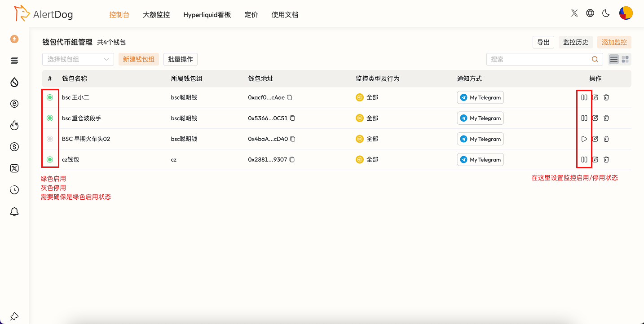The width and height of the screenshot is (644, 324).
Task: Open the 大额监控 menu item
Action: [x=156, y=14]
